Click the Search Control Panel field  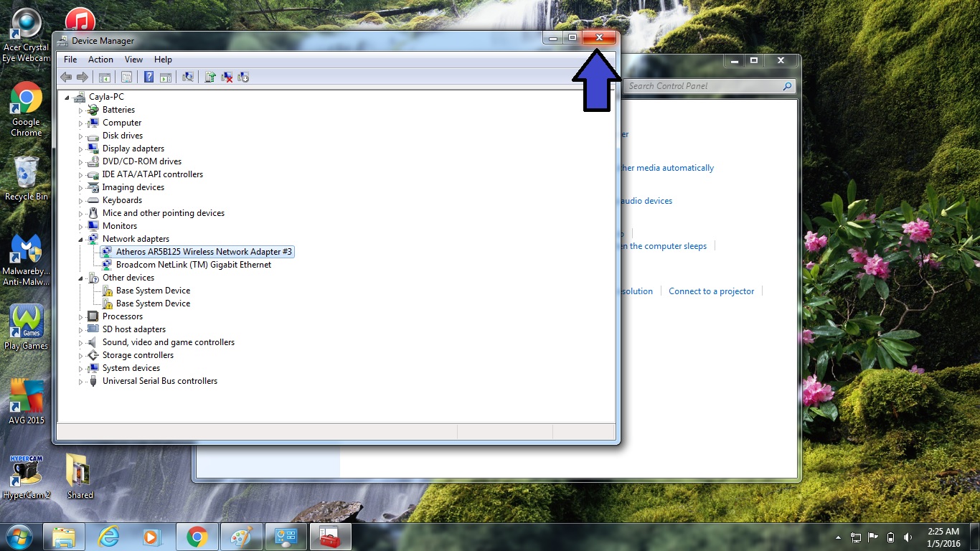pos(709,86)
